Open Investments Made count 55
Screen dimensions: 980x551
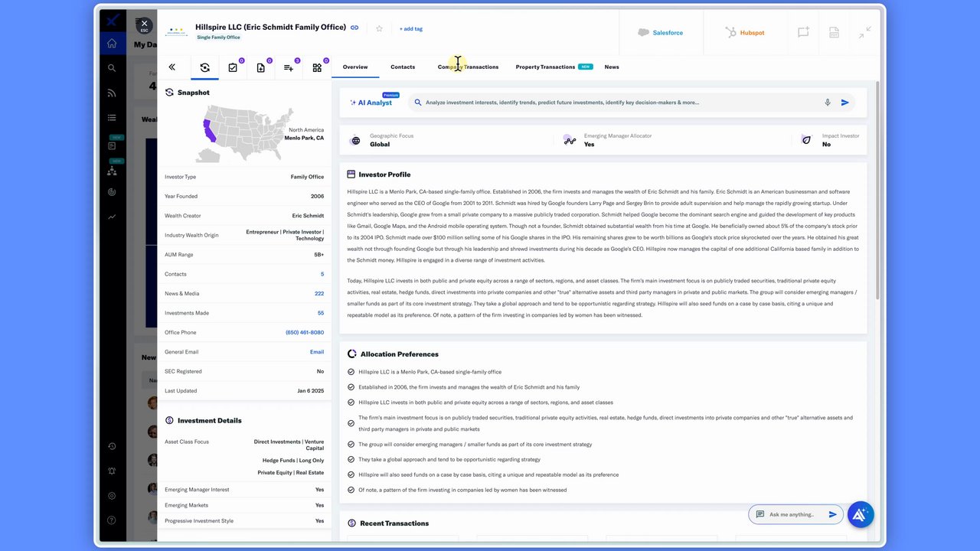(x=321, y=313)
